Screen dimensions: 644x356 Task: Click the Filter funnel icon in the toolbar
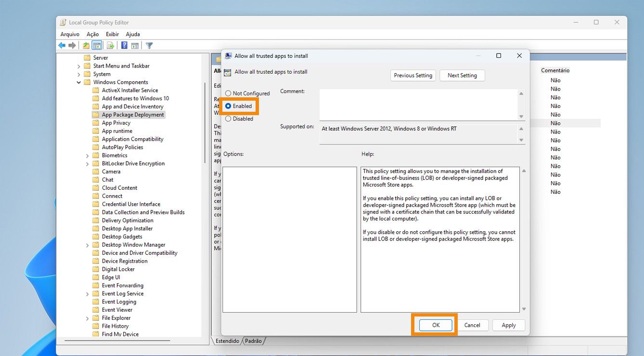point(149,45)
